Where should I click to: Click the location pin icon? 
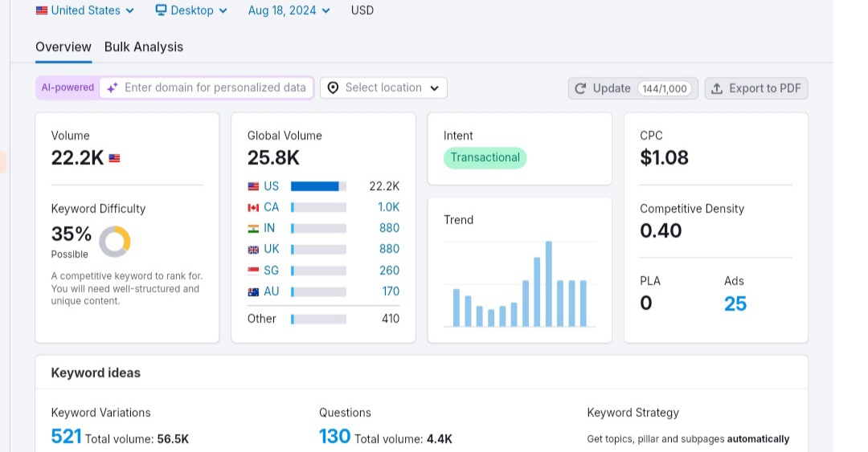(333, 88)
